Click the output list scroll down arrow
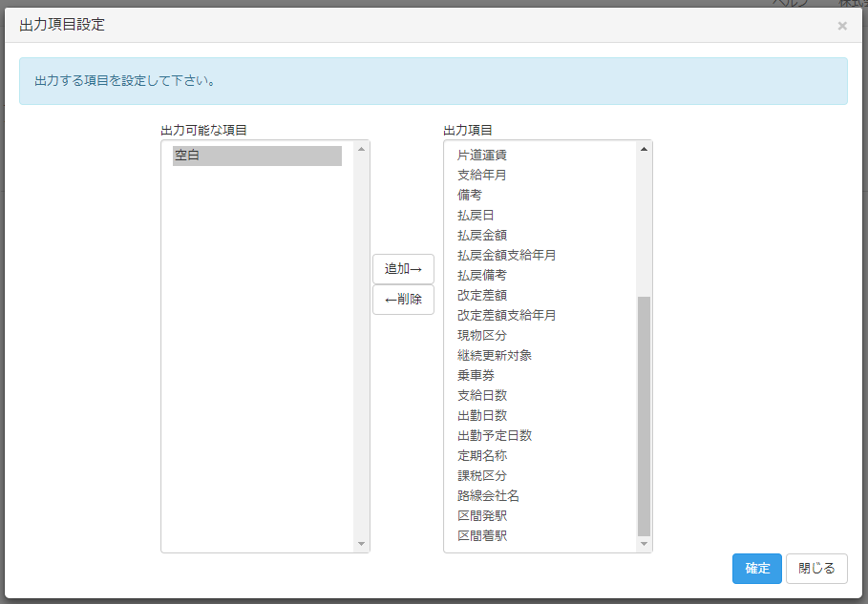 644,544
